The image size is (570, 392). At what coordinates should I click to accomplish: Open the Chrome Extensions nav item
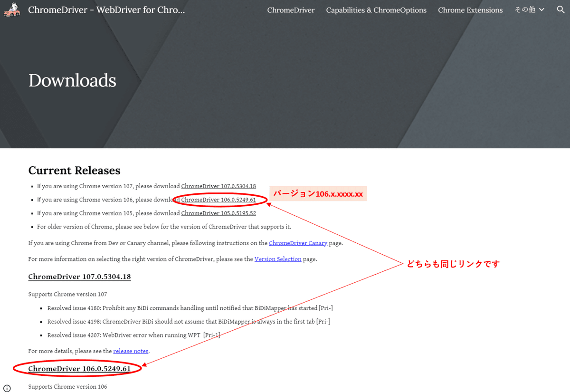click(470, 10)
